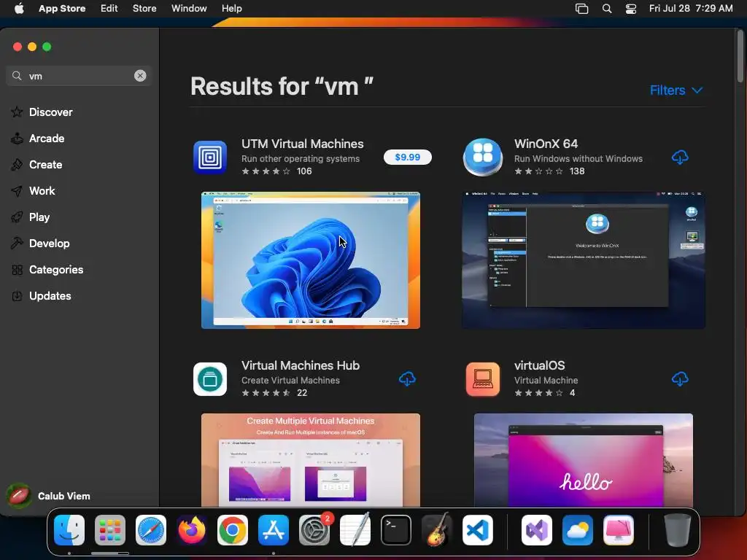Viewport: 747px width, 560px height.
Task: Open the virtualOS app icon
Action: pyautogui.click(x=483, y=379)
